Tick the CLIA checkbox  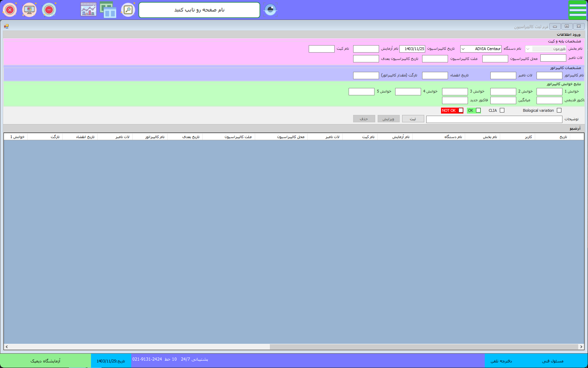click(x=502, y=110)
